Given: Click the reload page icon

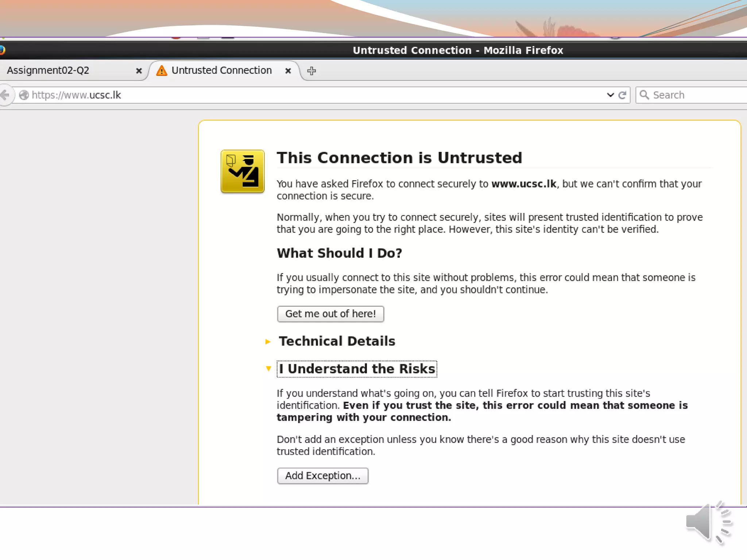Looking at the screenshot, I should (x=622, y=95).
